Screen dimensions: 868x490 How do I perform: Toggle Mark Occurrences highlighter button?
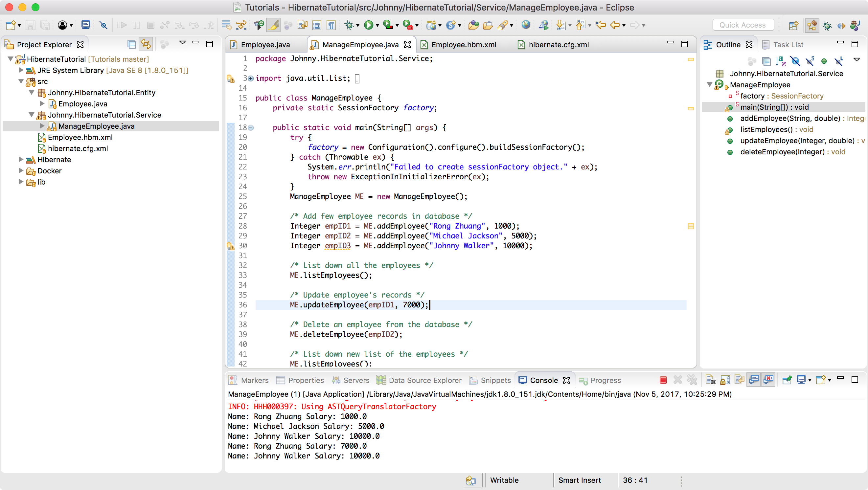point(273,25)
